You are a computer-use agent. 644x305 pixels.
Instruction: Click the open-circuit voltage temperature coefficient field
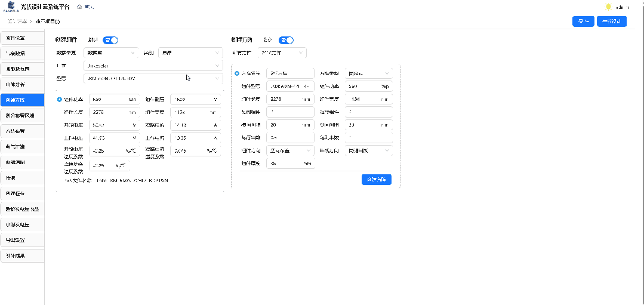(114, 150)
